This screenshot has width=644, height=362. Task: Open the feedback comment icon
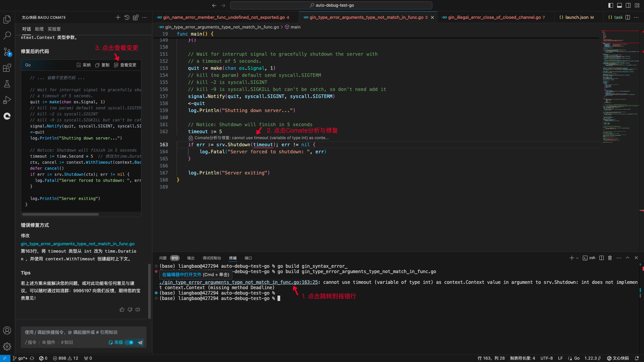pyautogui.click(x=138, y=310)
